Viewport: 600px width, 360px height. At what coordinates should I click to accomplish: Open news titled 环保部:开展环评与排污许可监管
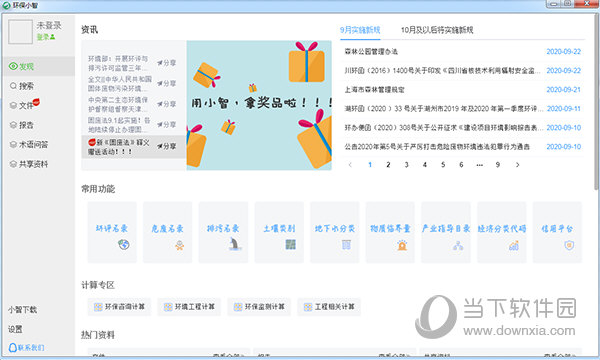click(118, 63)
